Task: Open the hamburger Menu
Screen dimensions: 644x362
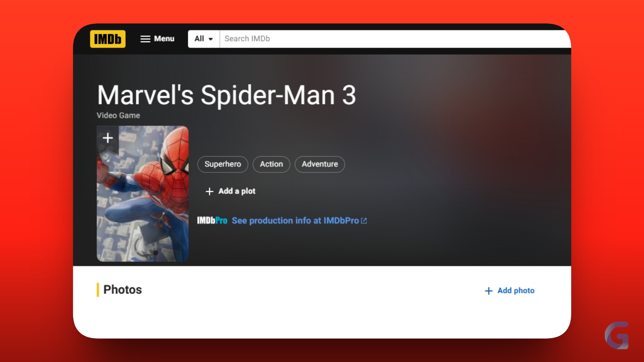Action: point(157,39)
